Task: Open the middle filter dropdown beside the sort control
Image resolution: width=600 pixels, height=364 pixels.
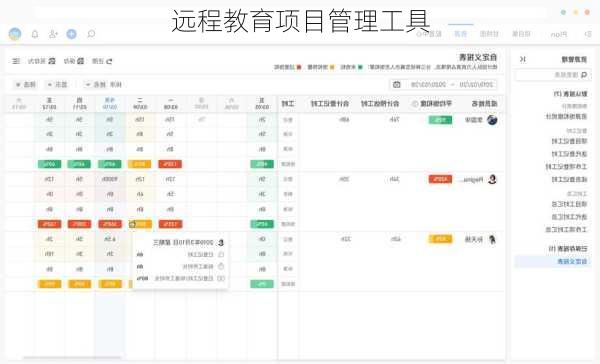Action: [x=57, y=85]
